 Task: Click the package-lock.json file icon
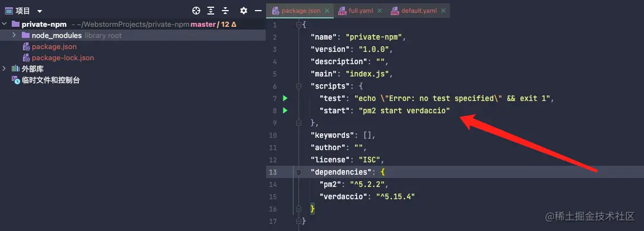(x=26, y=58)
